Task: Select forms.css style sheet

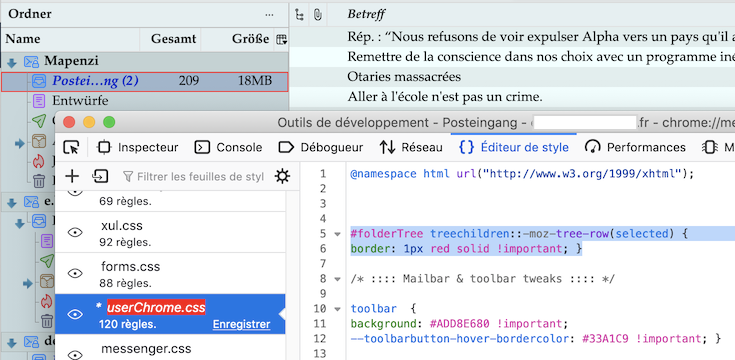Action: coord(170,273)
